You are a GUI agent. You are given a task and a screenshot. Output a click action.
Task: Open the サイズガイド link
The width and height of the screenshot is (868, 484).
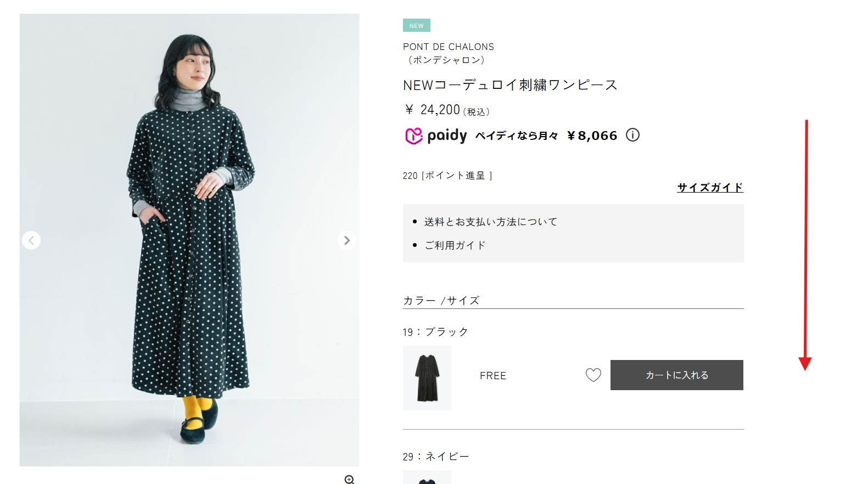(x=710, y=188)
